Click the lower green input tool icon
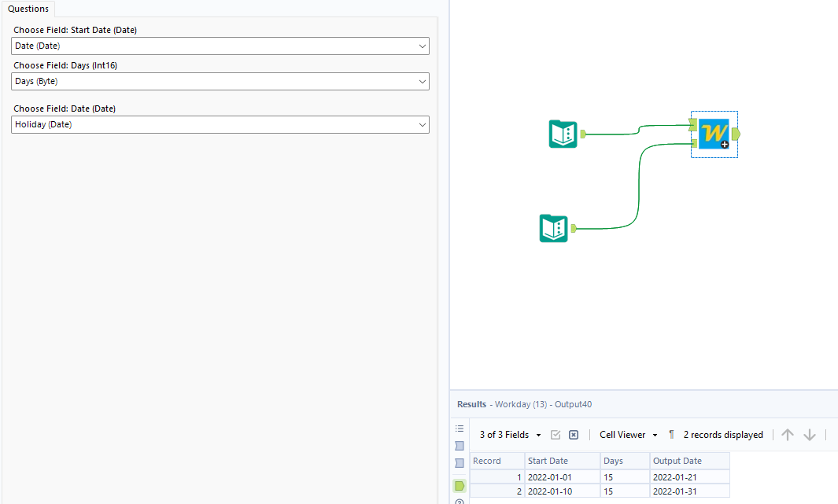838x504 pixels. [x=553, y=228]
